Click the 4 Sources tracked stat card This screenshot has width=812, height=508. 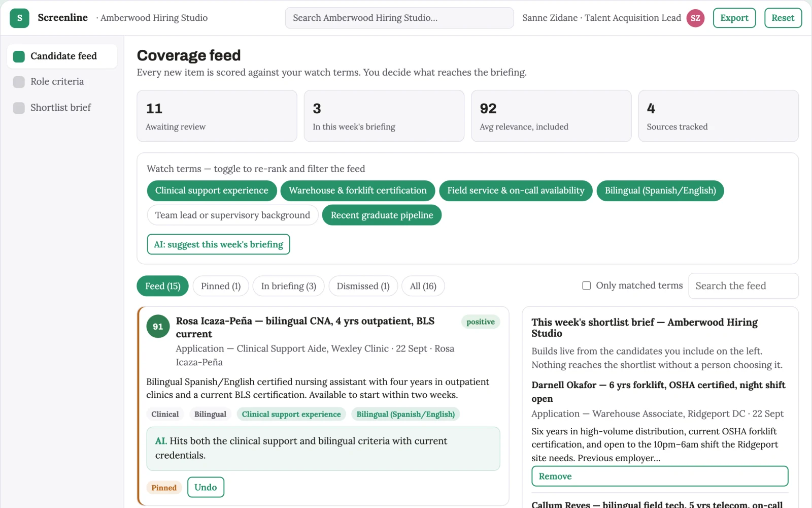pyautogui.click(x=718, y=116)
